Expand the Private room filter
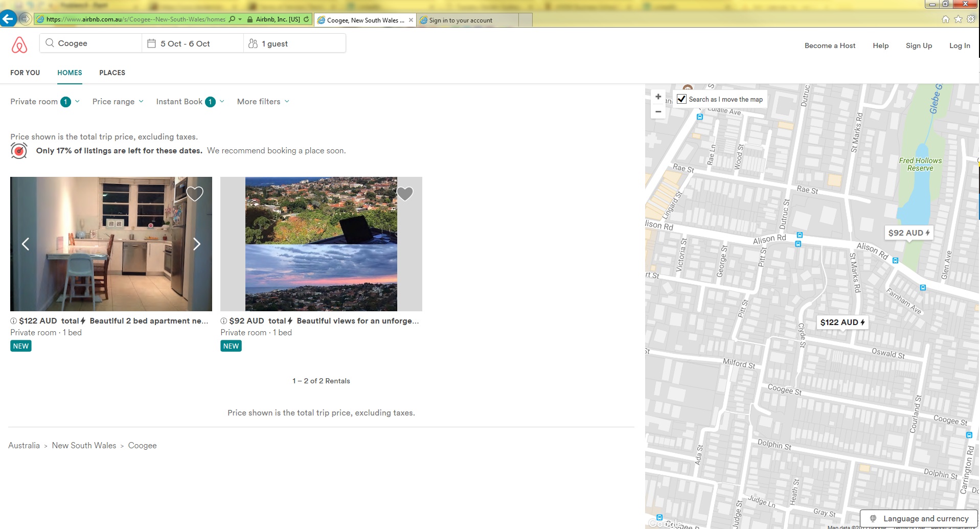The width and height of the screenshot is (980, 529). point(45,102)
